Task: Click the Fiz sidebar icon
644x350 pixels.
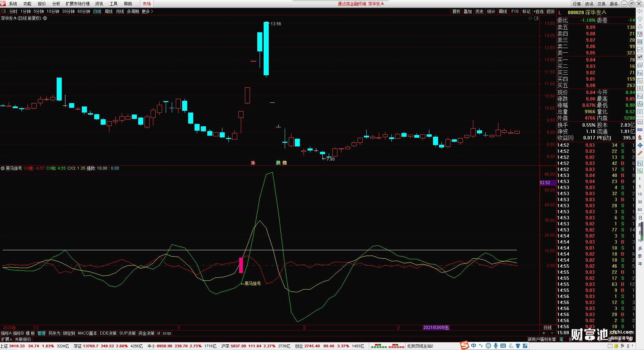Action: click(x=640, y=96)
